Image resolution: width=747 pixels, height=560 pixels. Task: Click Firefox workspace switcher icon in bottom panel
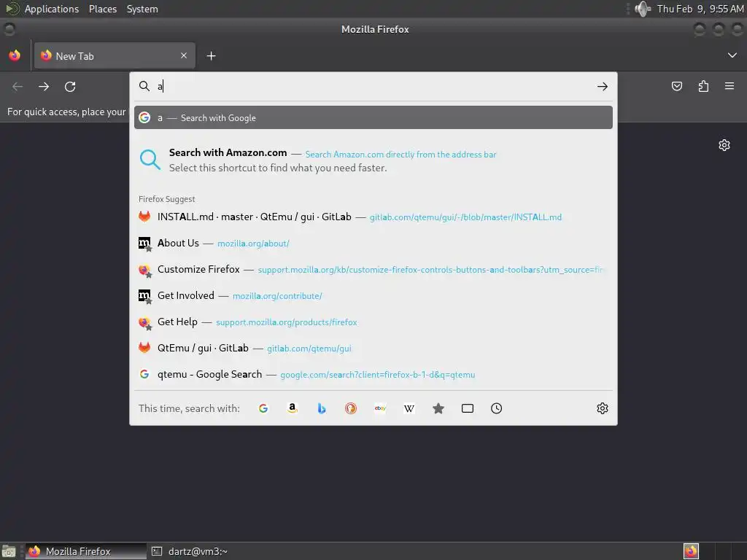[x=691, y=551]
